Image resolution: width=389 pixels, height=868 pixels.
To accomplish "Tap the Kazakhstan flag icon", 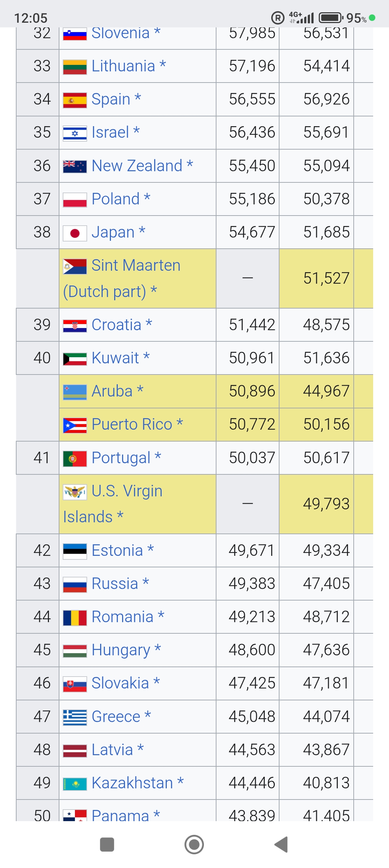I will point(75,784).
